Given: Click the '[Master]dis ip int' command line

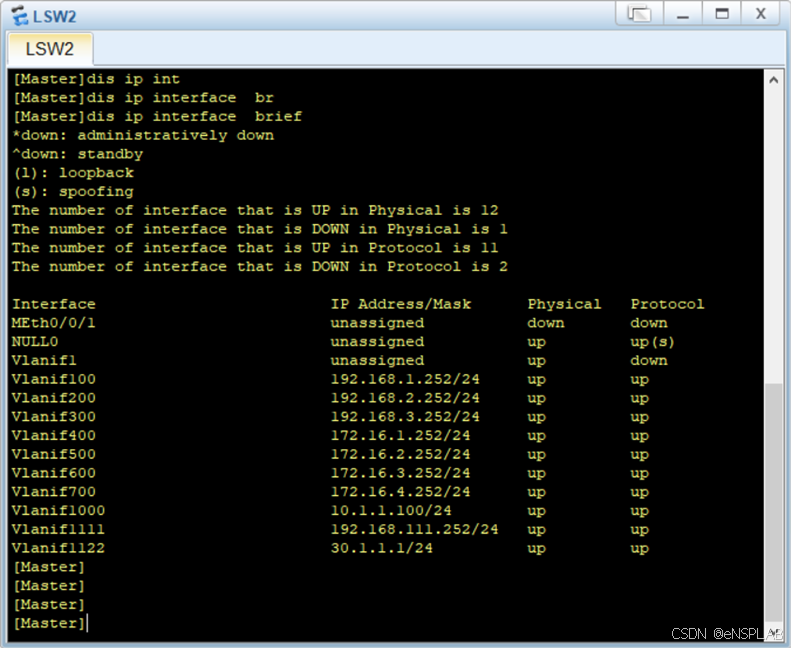Looking at the screenshot, I should (x=96, y=79).
